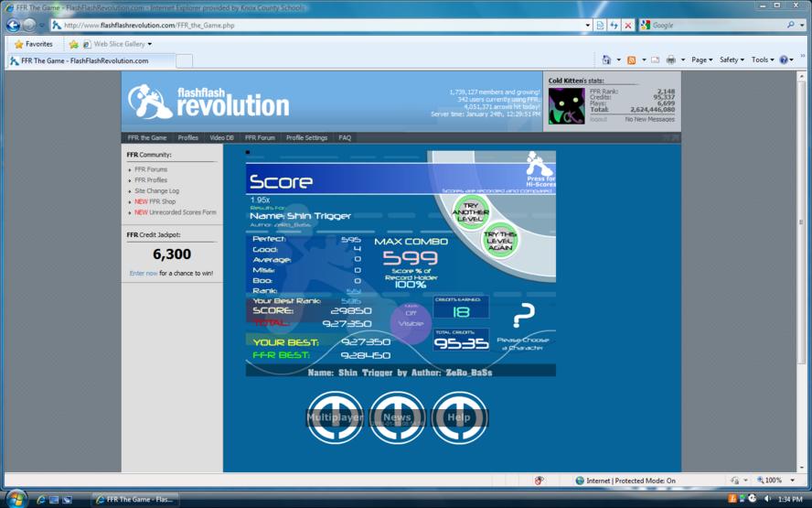812x508 pixels.
Task: Follow the Site Change Log link
Action: tap(157, 190)
